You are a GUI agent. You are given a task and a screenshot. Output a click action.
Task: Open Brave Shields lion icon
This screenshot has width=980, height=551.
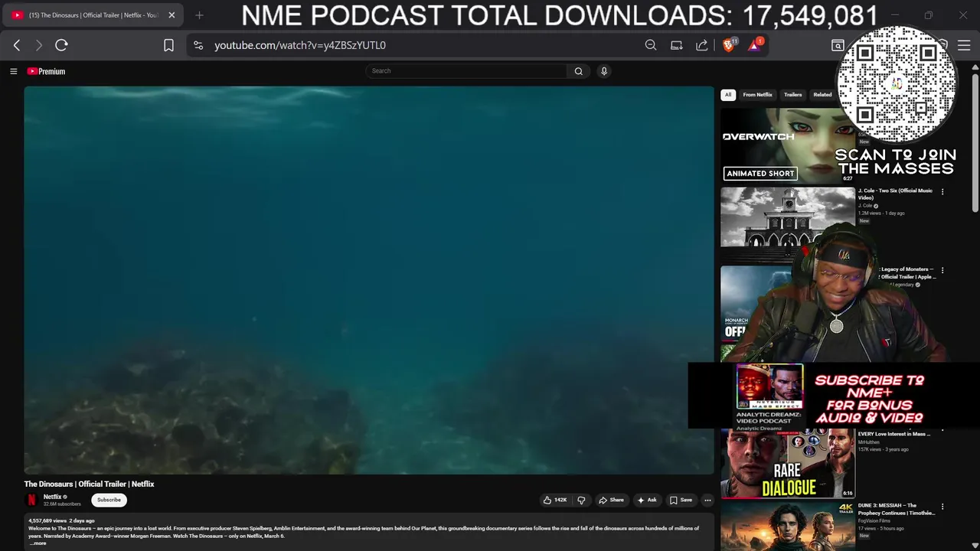[729, 45]
